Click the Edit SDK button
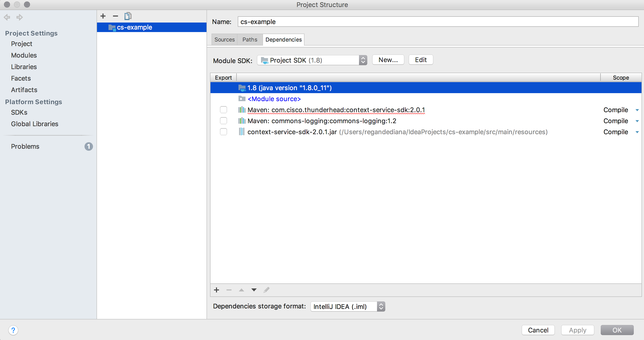This screenshot has height=340, width=644. point(421,60)
